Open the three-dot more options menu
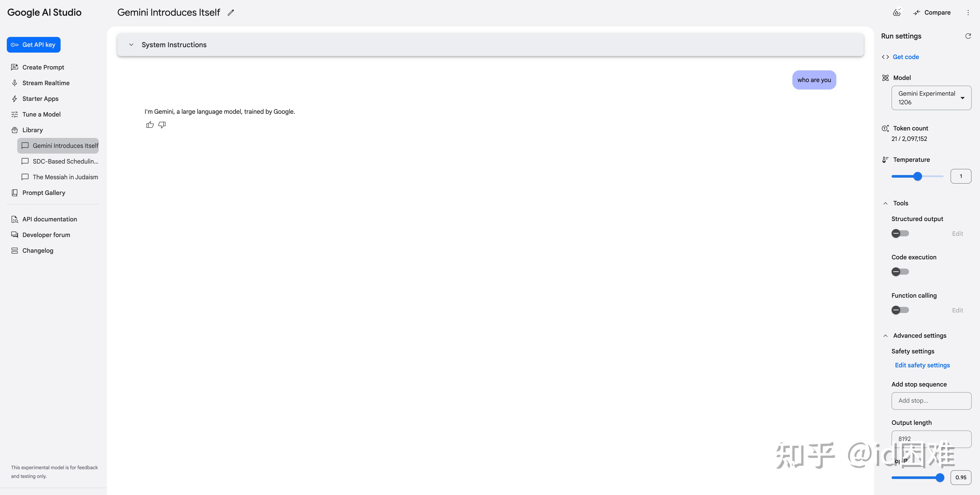Viewport: 980px width, 495px height. click(x=968, y=13)
